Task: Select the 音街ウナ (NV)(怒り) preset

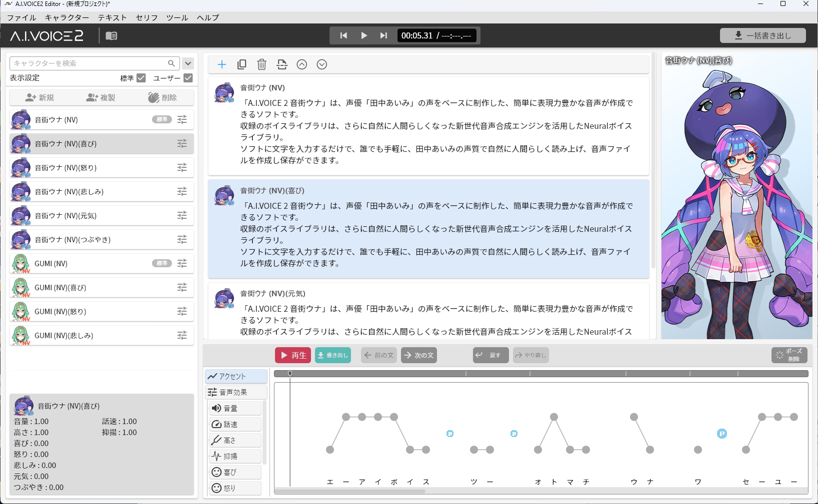Action: [101, 167]
